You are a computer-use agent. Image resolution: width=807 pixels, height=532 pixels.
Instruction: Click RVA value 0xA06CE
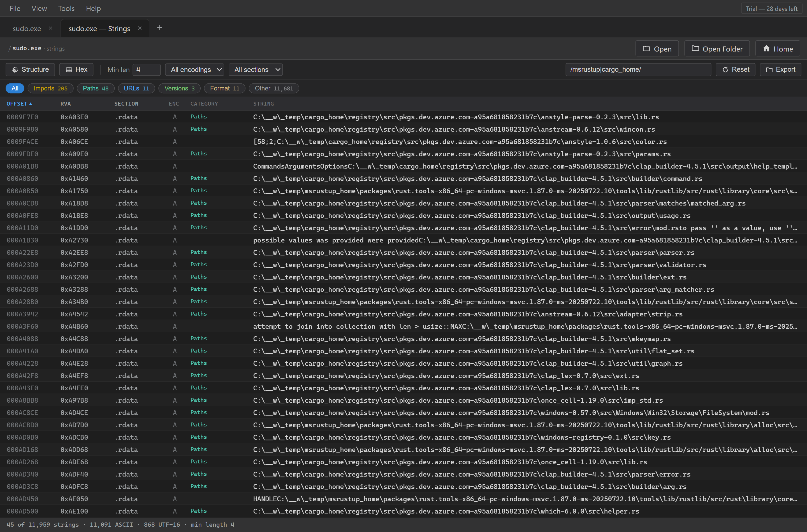(x=74, y=141)
